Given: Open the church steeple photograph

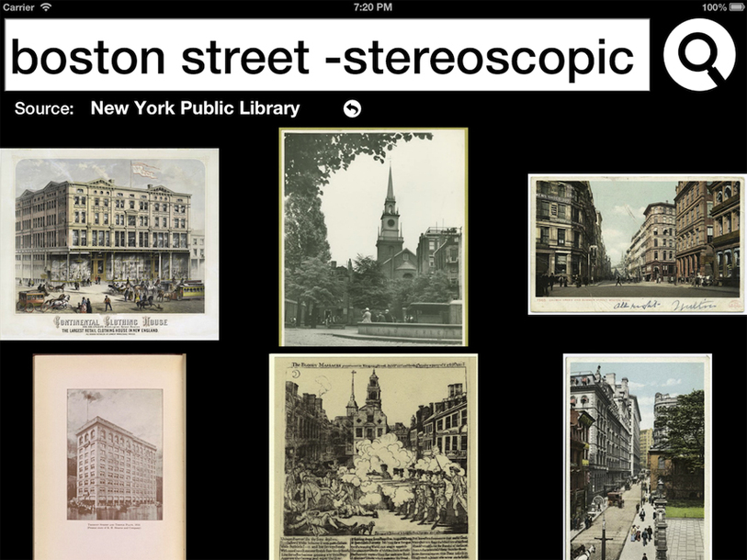Looking at the screenshot, I should click(x=373, y=237).
